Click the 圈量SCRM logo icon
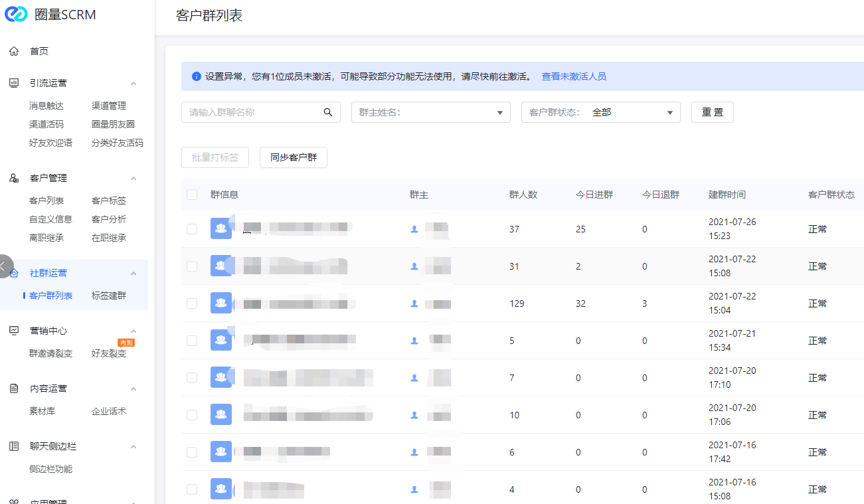The width and height of the screenshot is (864, 504). click(x=16, y=15)
